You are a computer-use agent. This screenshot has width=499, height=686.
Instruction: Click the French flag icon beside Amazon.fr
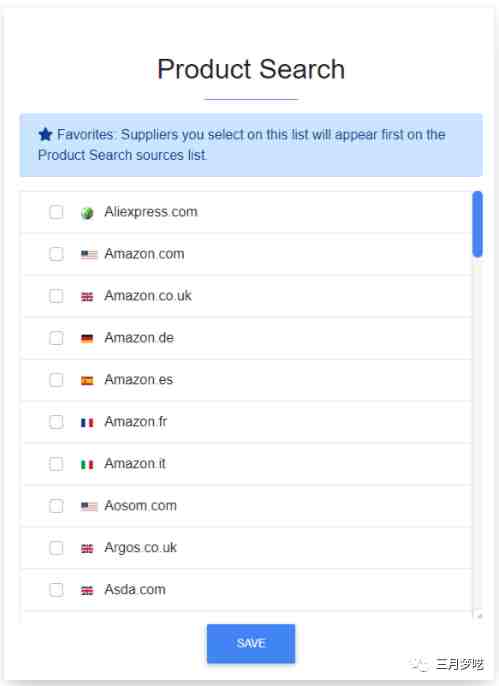pos(87,423)
